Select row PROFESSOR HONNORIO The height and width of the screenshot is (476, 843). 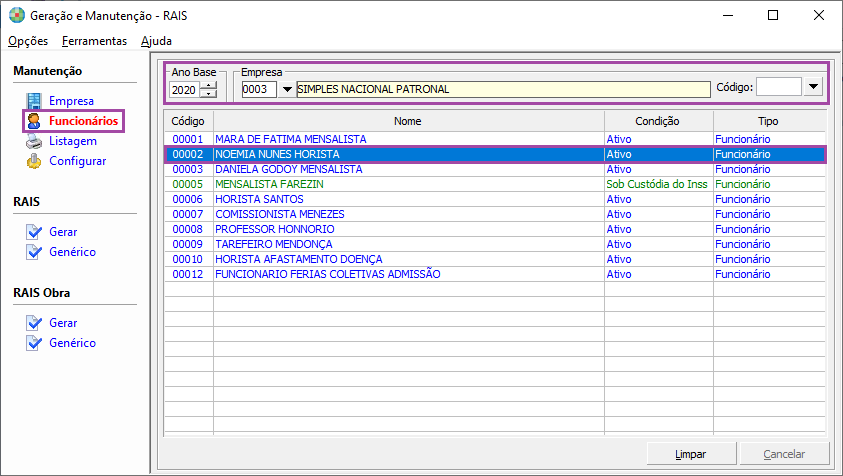[495, 229]
